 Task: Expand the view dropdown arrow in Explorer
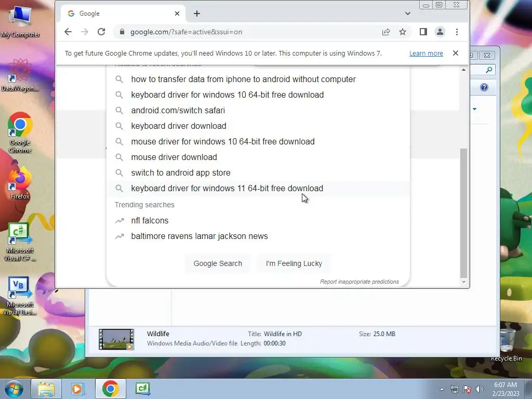point(475,109)
